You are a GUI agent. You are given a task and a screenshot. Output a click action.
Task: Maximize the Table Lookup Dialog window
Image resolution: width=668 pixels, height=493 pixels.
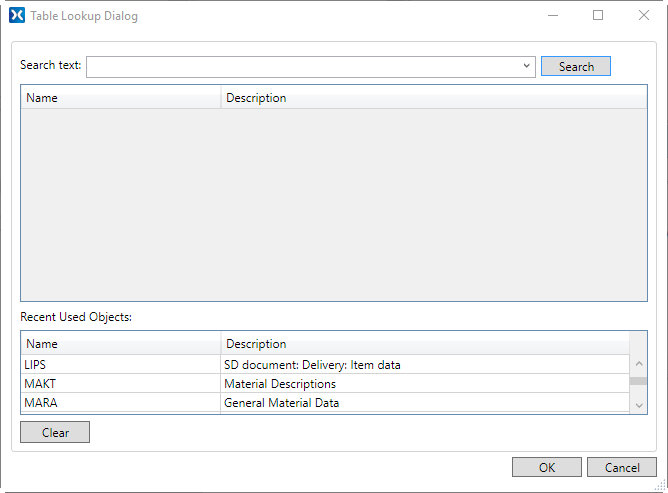(598, 16)
